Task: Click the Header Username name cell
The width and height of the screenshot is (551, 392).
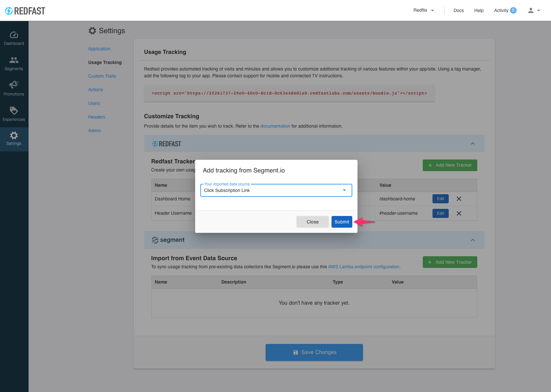Action: [173, 213]
